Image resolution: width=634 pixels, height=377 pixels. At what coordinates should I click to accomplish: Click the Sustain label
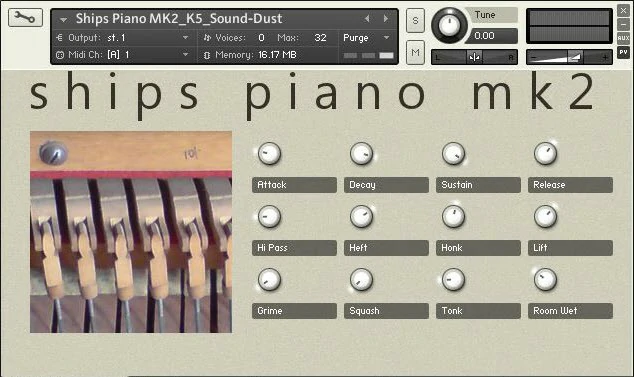pos(478,185)
